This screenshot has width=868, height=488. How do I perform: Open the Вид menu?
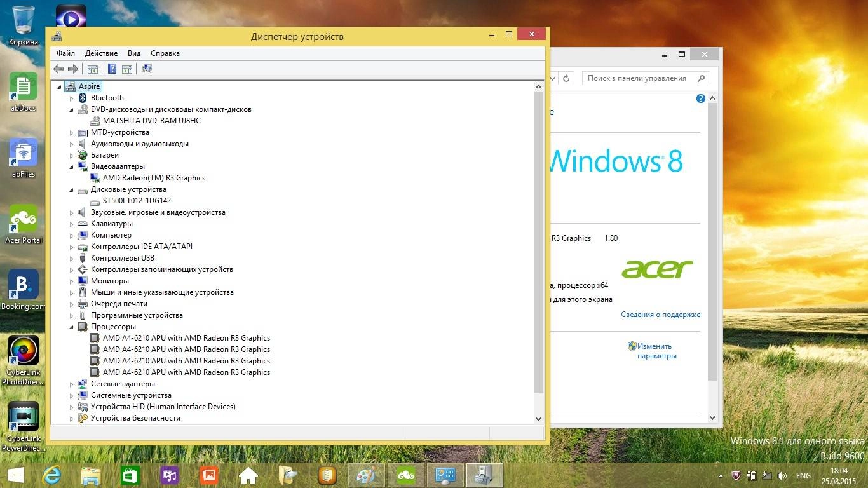click(x=134, y=53)
